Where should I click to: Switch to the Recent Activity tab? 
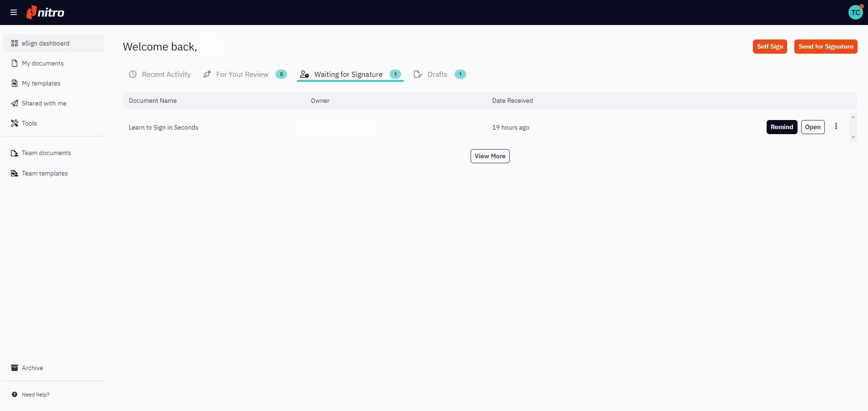(166, 74)
